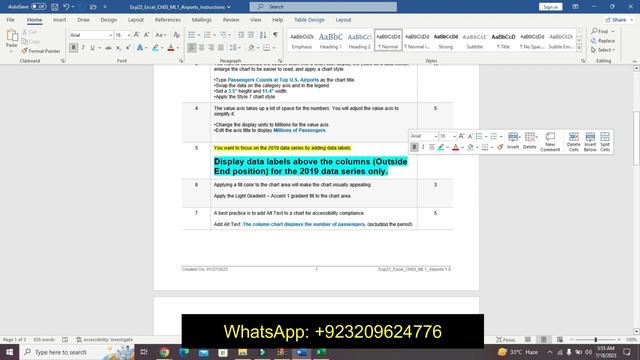This screenshot has height=360, width=640.
Task: Click the Save icon in title bar
Action: (x=55, y=7)
